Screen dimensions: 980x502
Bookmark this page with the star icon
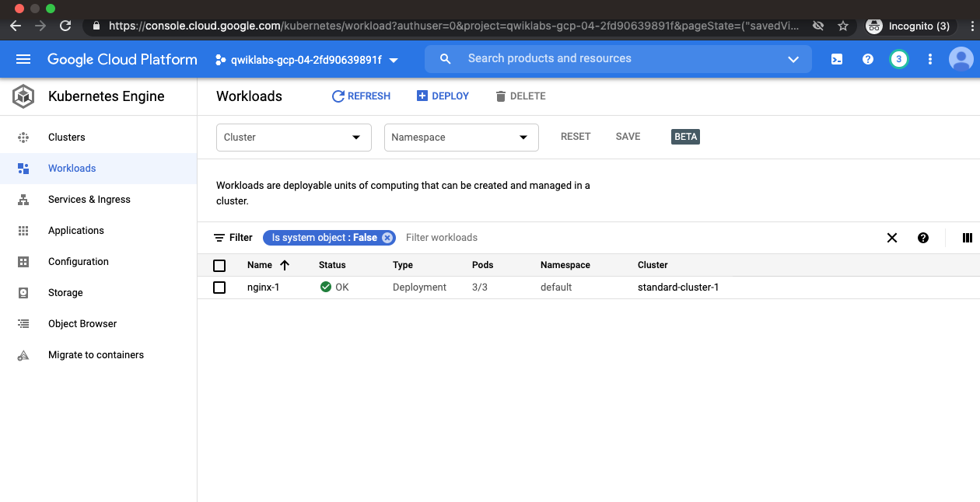(843, 26)
